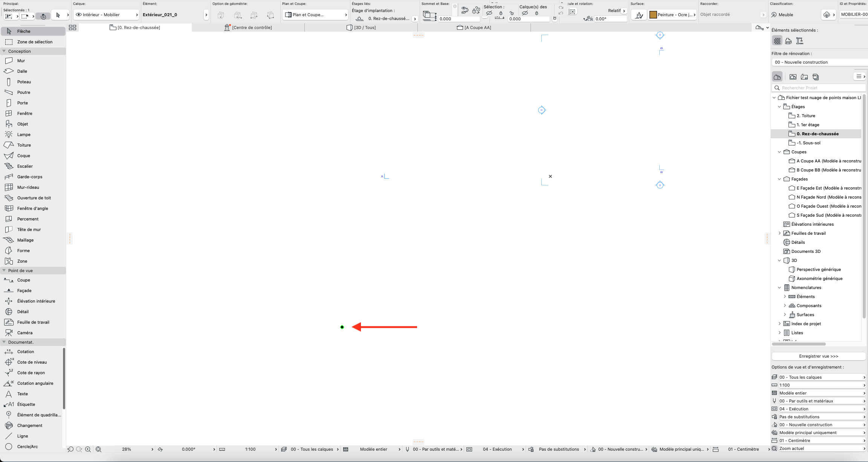Click the ocre color surface swatch
Screen dimensions: 868x462
(x=653, y=15)
